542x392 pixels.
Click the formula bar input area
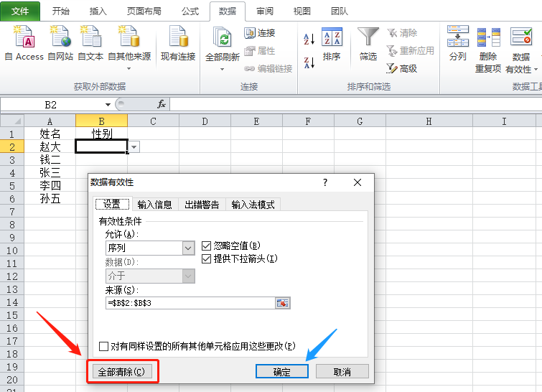[x=356, y=104]
